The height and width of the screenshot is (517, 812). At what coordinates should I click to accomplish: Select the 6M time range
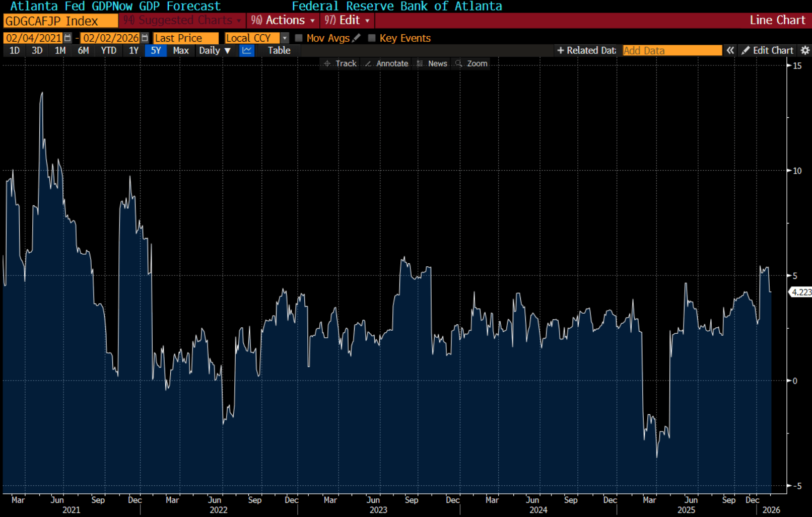click(x=84, y=50)
